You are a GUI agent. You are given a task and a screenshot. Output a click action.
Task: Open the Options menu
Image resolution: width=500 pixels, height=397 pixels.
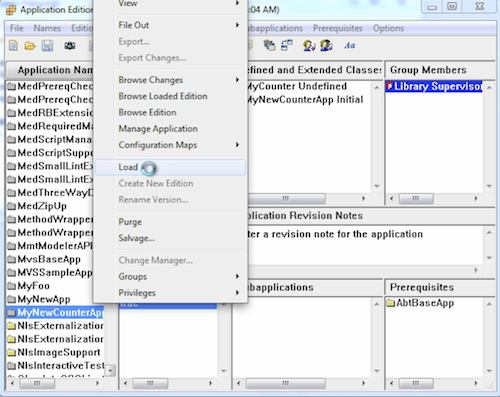click(x=388, y=28)
